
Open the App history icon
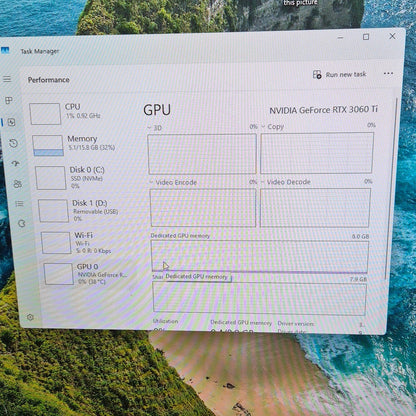tap(13, 143)
